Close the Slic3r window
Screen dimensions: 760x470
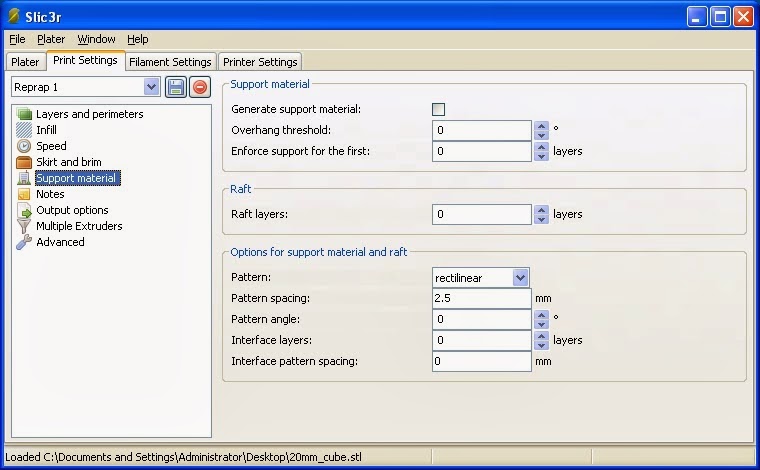743,17
